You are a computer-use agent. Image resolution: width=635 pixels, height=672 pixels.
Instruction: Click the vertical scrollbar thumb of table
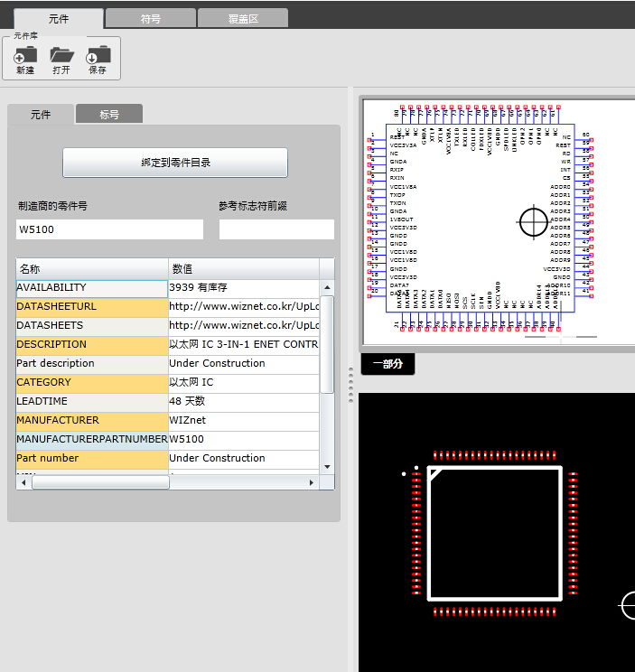coord(327,344)
